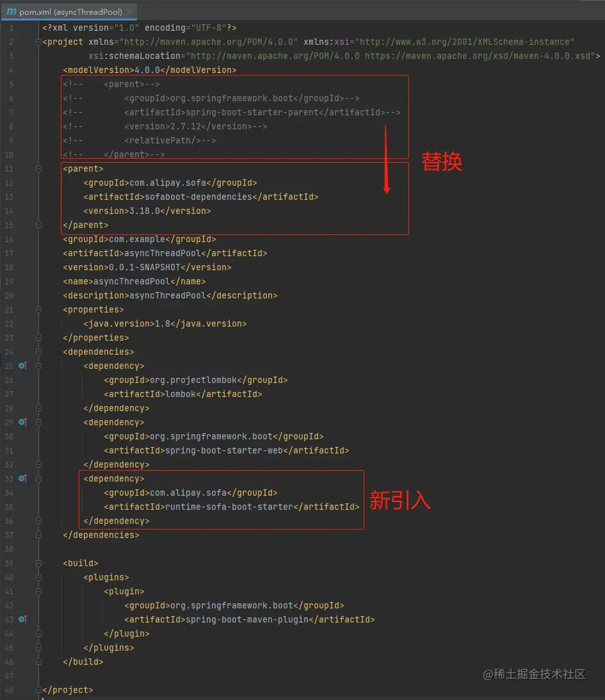This screenshot has width=605, height=700.
Task: Click xmlns value http://maven.apache.org/POM/4.0.0
Action: pos(208,42)
